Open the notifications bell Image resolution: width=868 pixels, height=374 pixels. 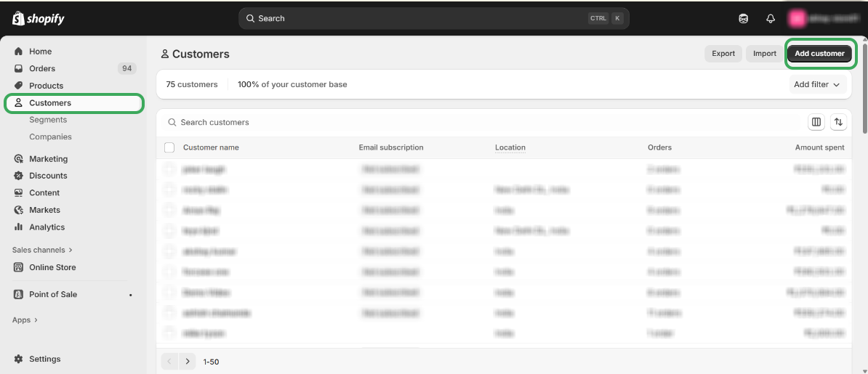[x=771, y=19]
